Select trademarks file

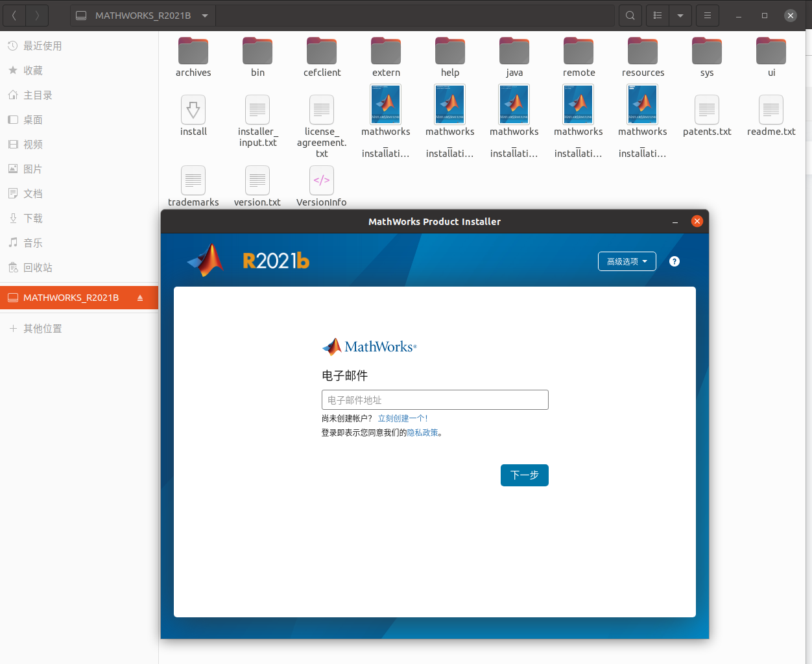193,186
